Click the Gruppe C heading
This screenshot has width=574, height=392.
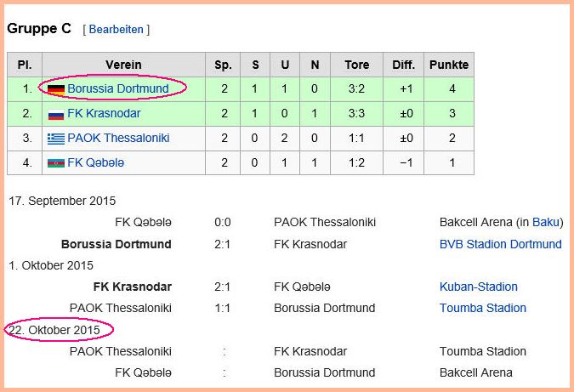[39, 29]
